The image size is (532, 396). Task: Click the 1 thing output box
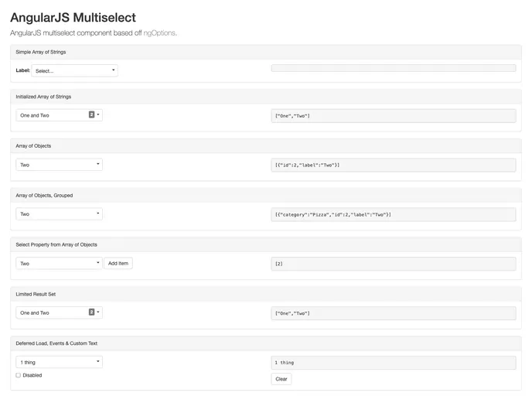click(394, 363)
